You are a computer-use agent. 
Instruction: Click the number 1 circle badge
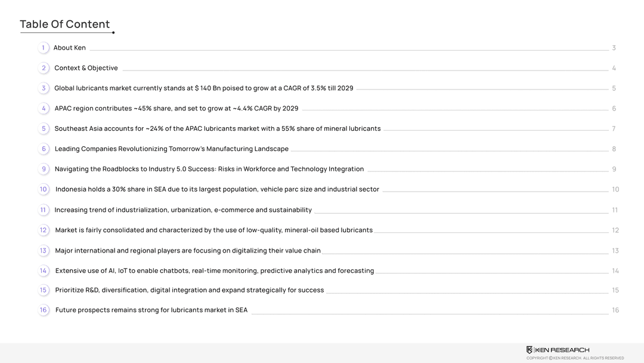click(43, 48)
